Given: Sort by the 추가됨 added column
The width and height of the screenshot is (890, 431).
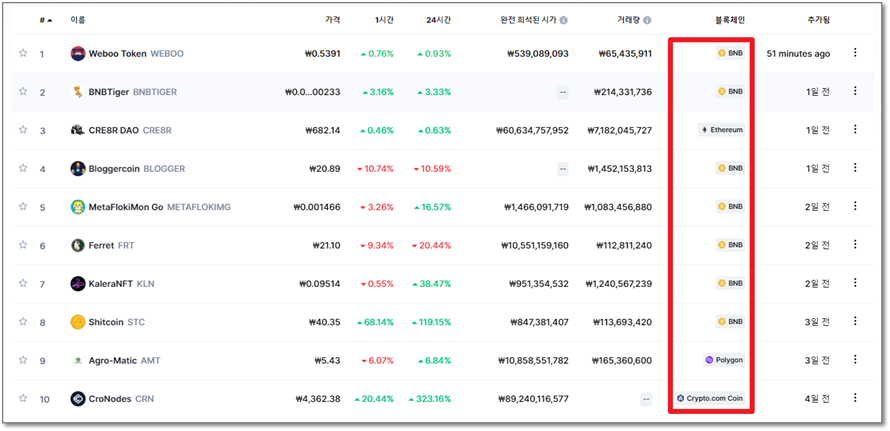Looking at the screenshot, I should [818, 20].
